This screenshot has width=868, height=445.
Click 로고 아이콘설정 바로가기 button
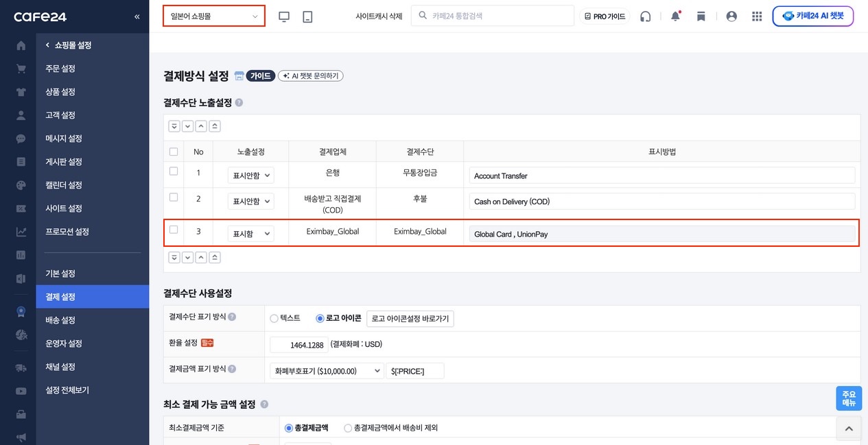[410, 318]
